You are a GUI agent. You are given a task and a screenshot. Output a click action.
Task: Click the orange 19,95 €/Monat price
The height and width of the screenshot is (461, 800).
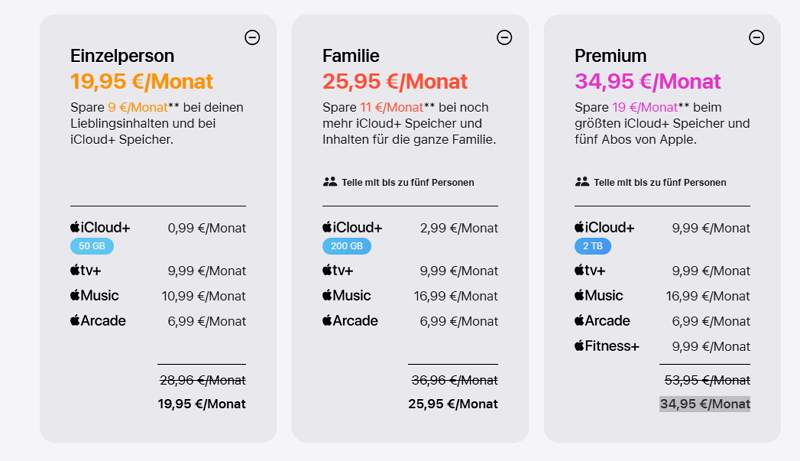point(141,81)
